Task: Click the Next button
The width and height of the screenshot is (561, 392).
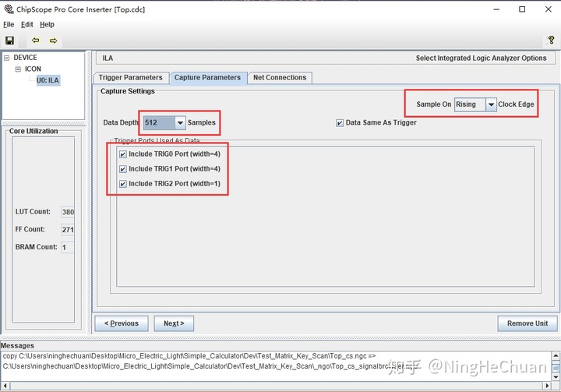Action: tap(174, 323)
